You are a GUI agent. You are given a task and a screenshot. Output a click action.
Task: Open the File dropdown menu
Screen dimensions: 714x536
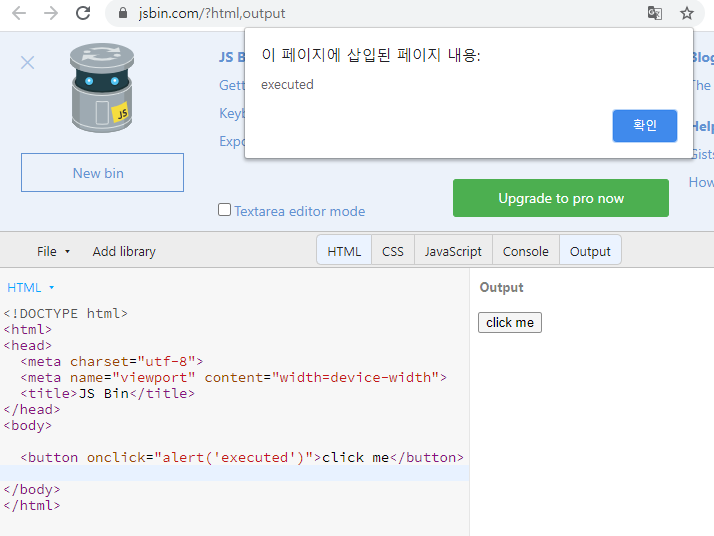(x=53, y=251)
